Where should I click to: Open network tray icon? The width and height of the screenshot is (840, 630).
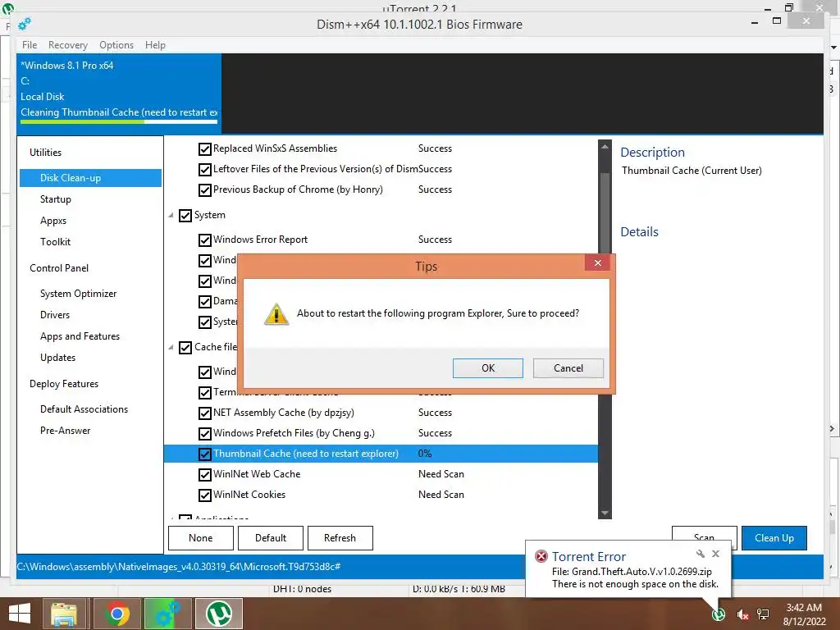click(763, 614)
